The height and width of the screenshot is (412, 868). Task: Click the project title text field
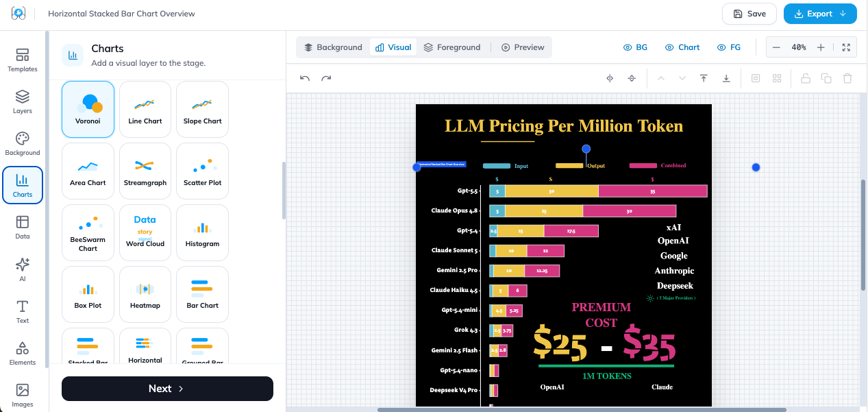pos(121,14)
